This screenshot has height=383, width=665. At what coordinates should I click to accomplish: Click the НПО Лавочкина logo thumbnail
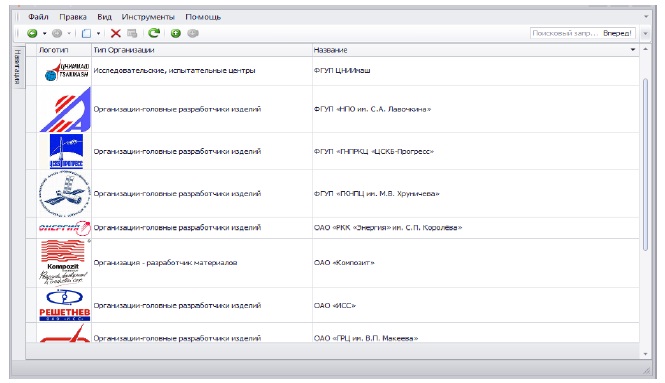pyautogui.click(x=64, y=109)
